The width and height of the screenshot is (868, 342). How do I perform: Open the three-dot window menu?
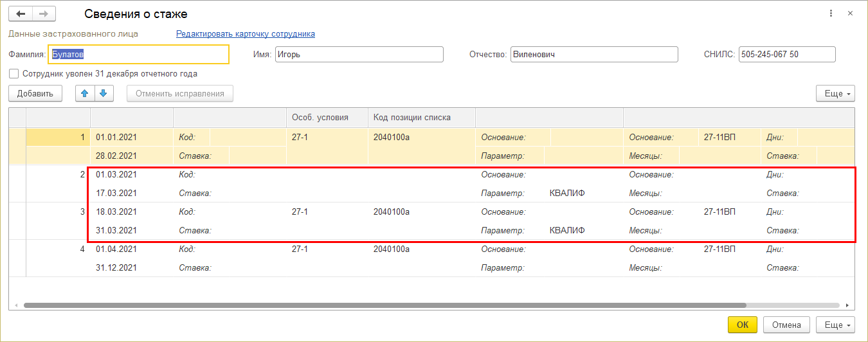point(831,14)
